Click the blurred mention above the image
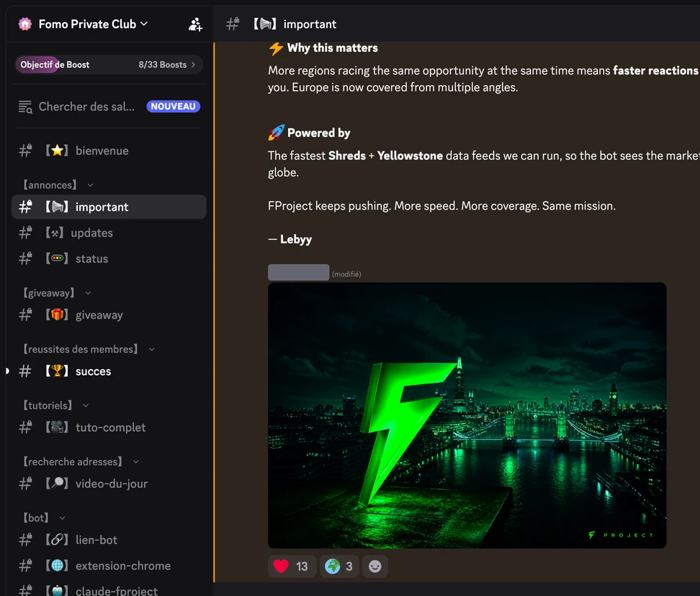 [299, 272]
